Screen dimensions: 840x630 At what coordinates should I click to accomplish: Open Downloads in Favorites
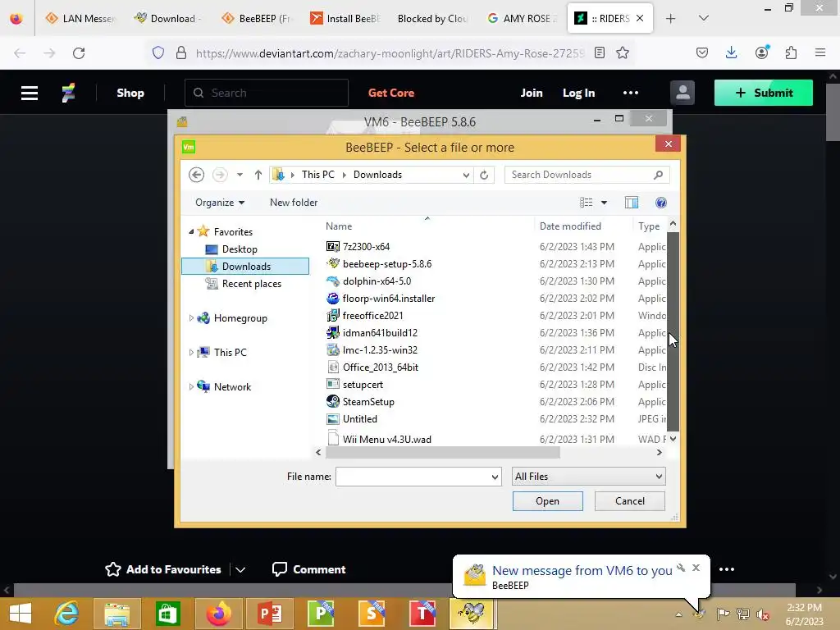coord(245,267)
